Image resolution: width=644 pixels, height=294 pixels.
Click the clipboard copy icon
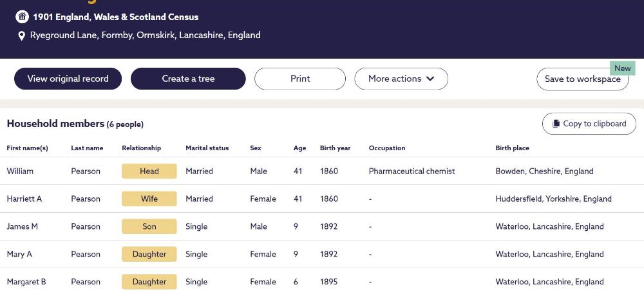pos(555,124)
